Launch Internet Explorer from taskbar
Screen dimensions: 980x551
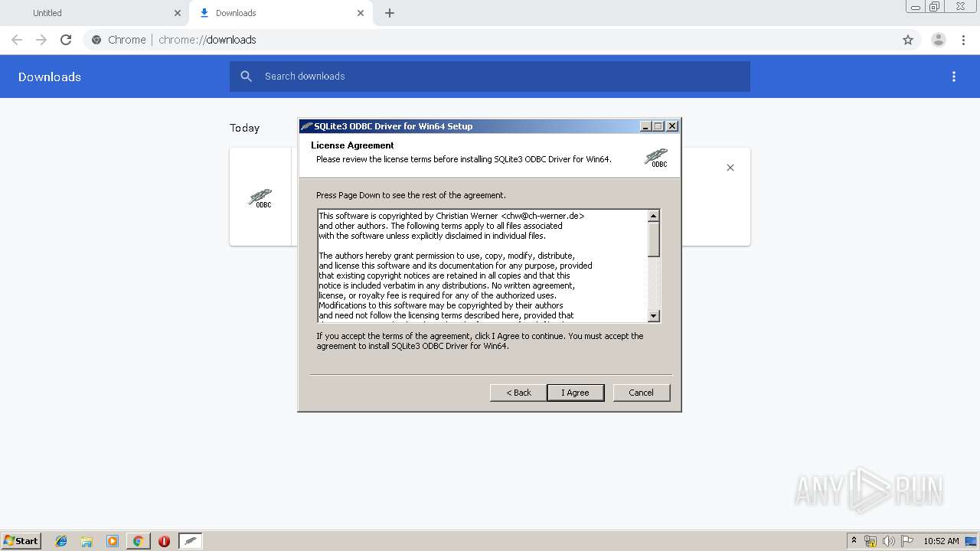pyautogui.click(x=61, y=541)
